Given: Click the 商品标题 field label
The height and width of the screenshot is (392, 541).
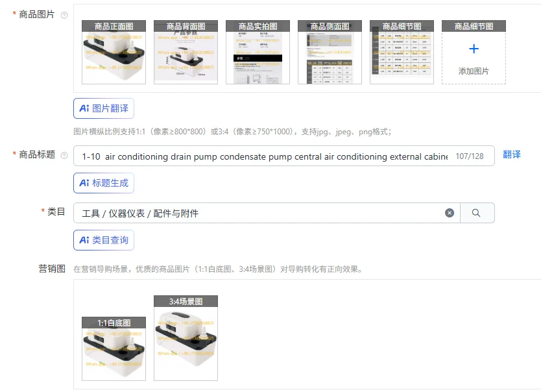Looking at the screenshot, I should (36, 154).
